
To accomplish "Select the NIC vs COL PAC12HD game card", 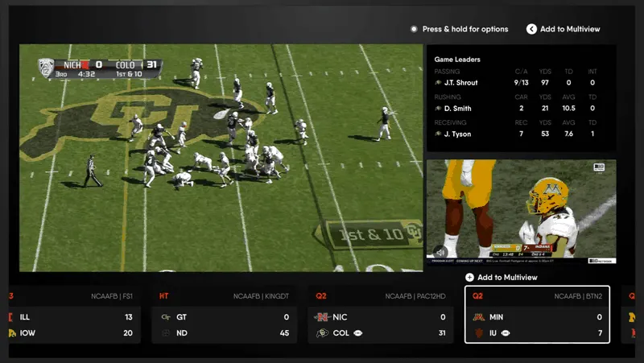I will [x=381, y=315].
